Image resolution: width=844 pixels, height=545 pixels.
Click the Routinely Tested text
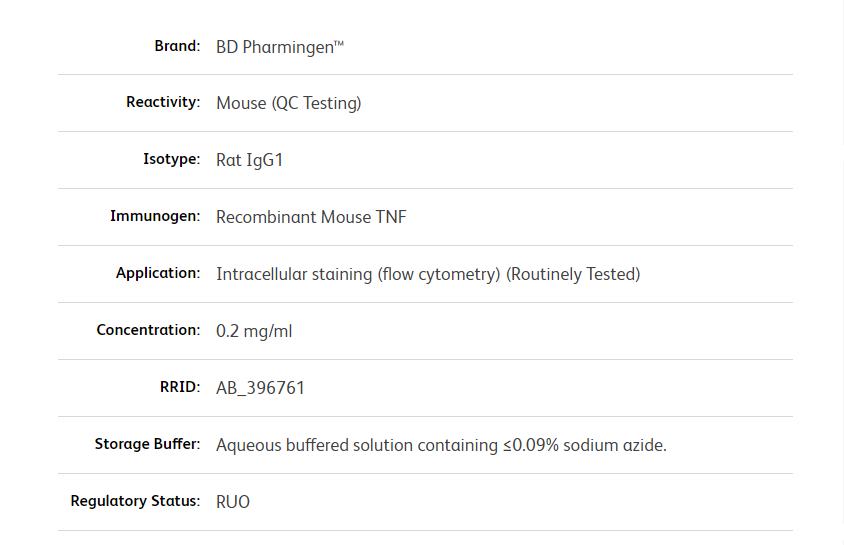tap(573, 274)
